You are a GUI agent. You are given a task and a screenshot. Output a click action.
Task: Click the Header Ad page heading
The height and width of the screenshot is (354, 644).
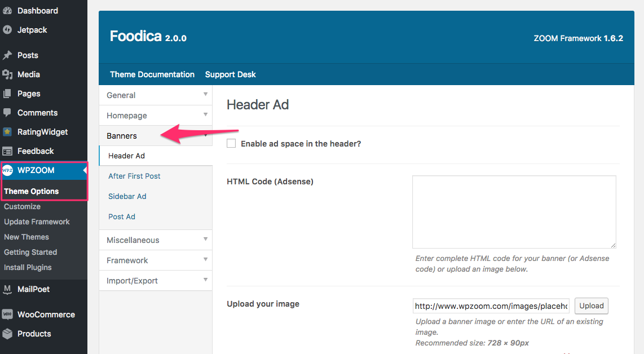coord(258,105)
